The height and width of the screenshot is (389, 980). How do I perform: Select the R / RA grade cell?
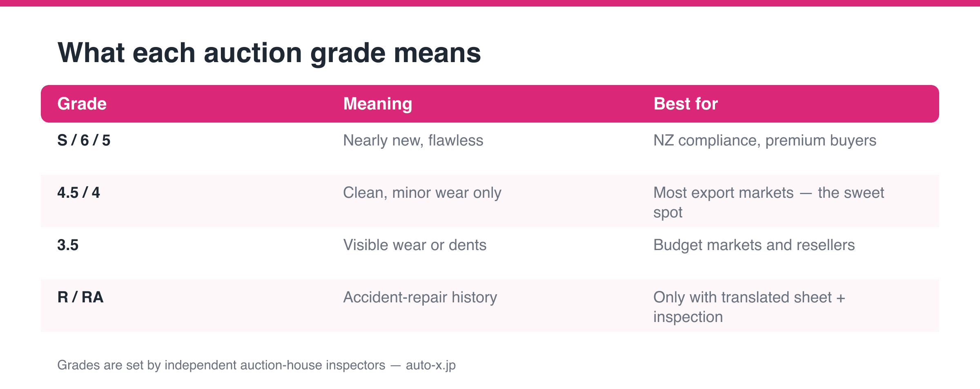click(80, 297)
